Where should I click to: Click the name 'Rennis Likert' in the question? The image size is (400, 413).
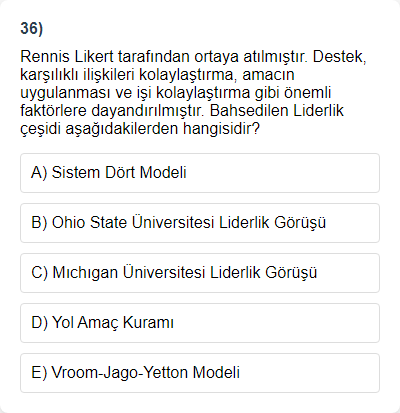67,57
